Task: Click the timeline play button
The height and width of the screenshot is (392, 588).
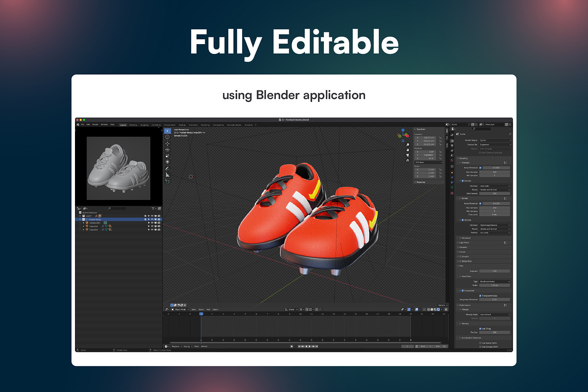Action: tap(309, 346)
